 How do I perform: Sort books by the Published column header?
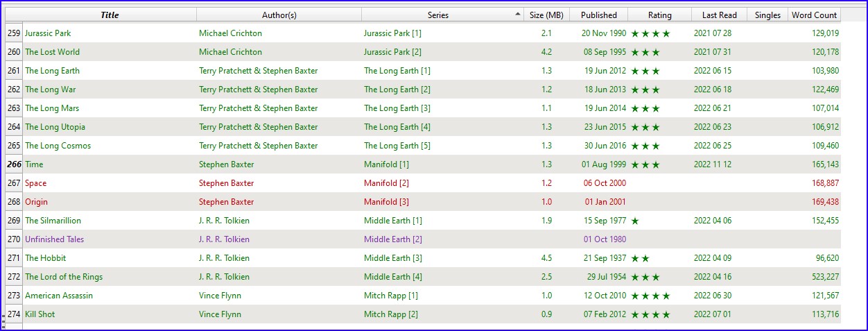point(598,15)
